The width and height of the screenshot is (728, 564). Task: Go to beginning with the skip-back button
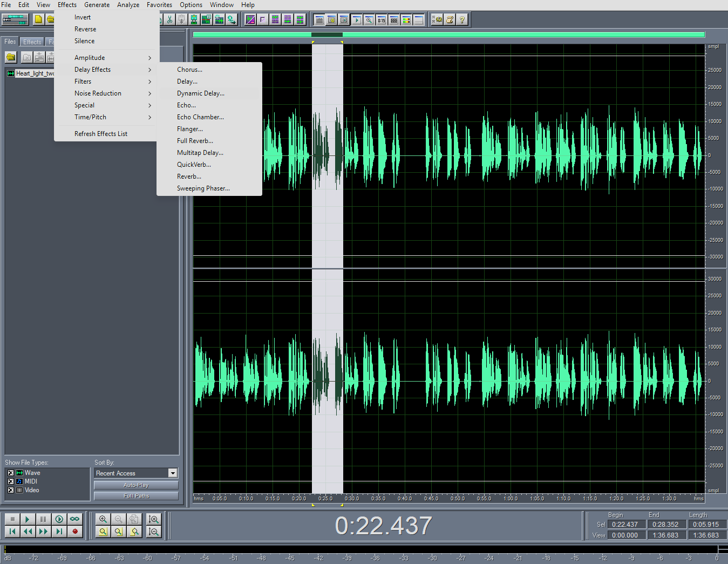point(12,532)
